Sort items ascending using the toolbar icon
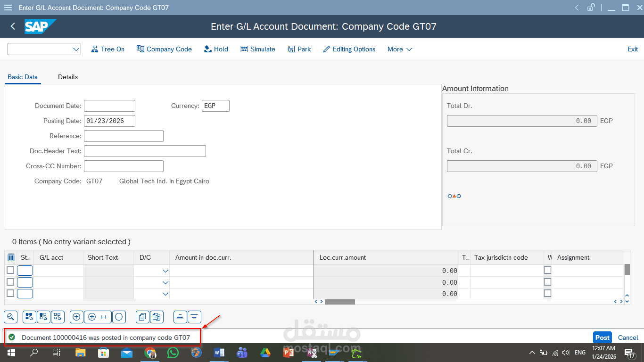The image size is (644, 362). (180, 317)
